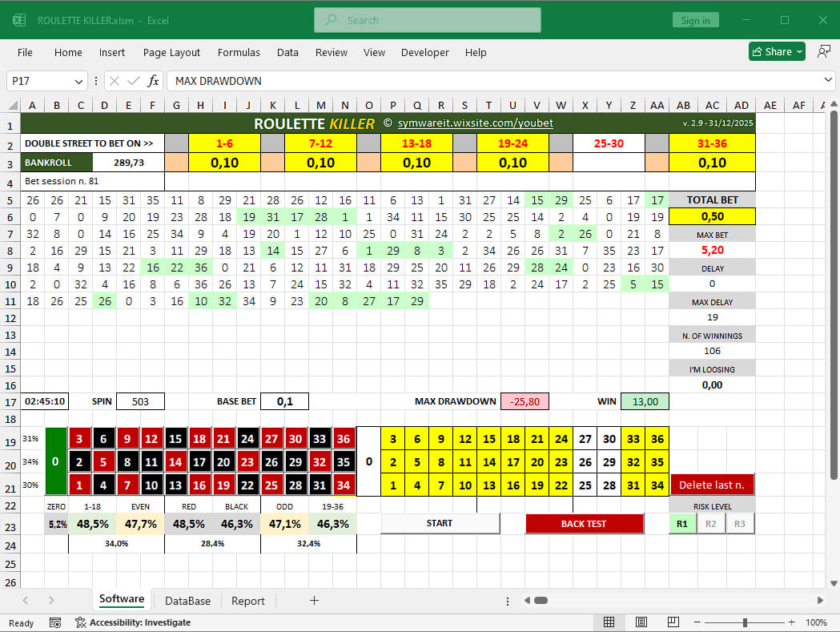This screenshot has width=840, height=632.
Task: Open Accessibility: Investigate checker
Action: point(133,622)
